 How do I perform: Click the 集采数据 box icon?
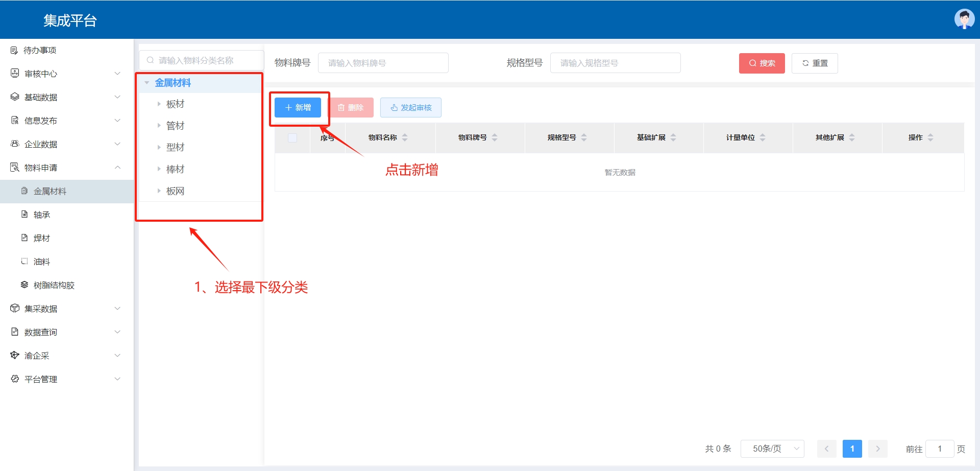[x=15, y=309]
